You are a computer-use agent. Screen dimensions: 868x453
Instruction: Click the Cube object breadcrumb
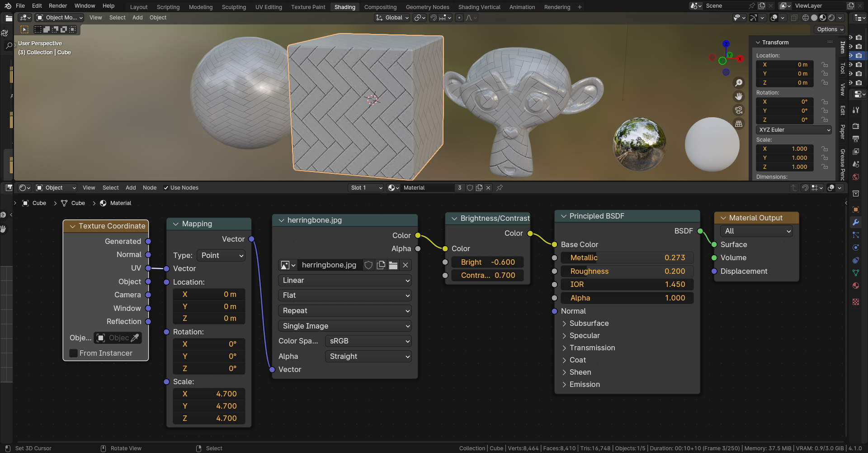click(x=34, y=203)
